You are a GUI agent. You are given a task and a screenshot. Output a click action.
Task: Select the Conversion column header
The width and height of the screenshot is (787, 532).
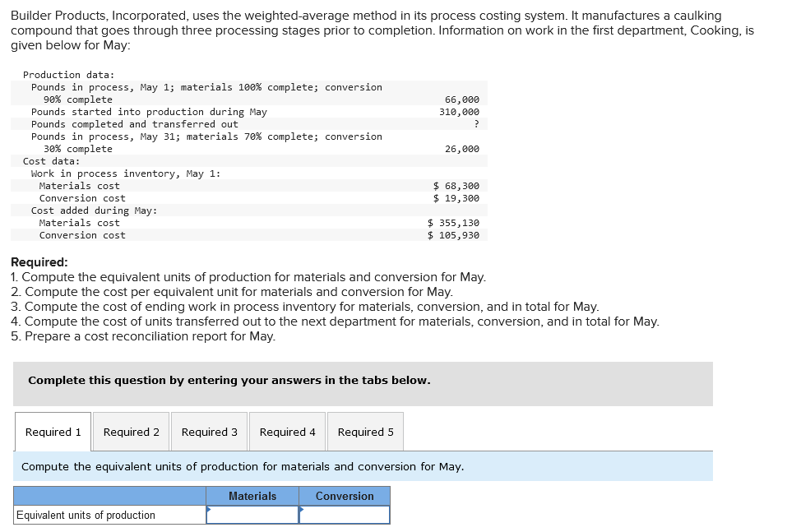pyautogui.click(x=345, y=495)
